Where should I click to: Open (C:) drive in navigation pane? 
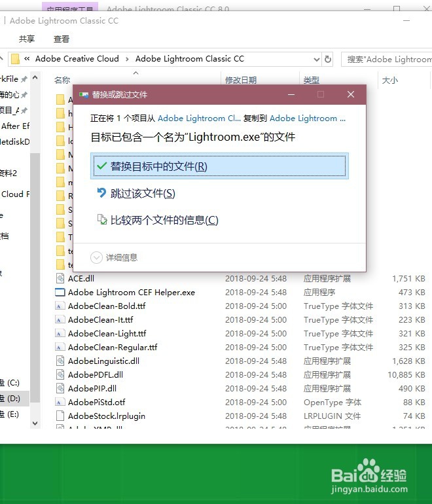point(10,383)
